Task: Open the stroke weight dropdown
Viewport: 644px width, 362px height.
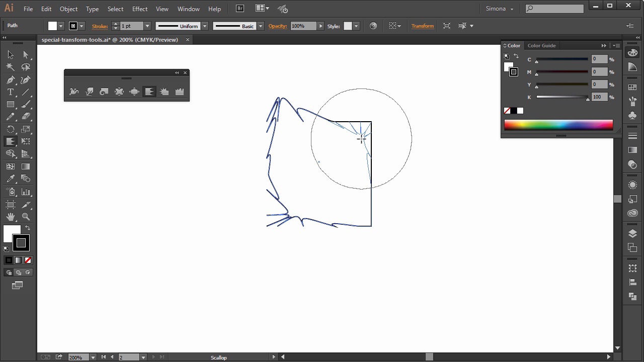Action: coord(147,26)
